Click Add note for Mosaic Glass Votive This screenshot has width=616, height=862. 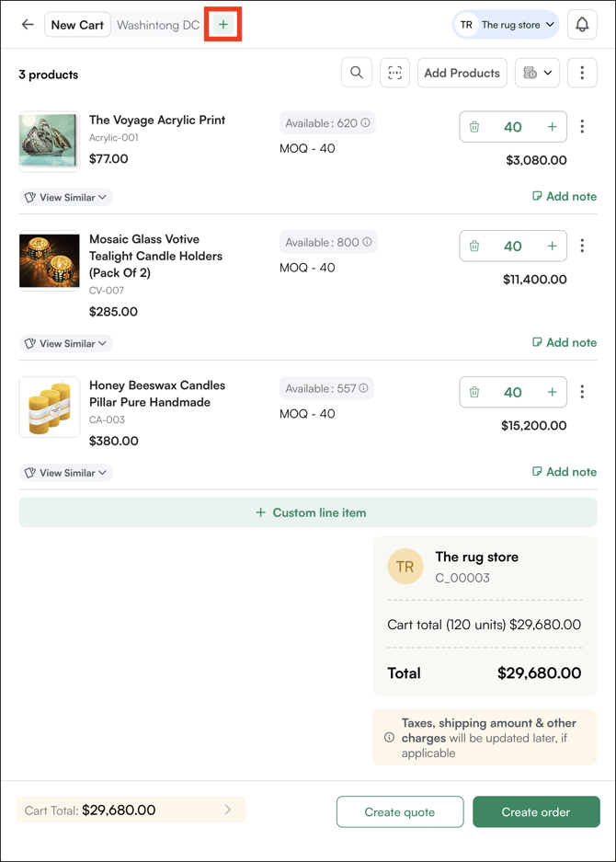(565, 342)
